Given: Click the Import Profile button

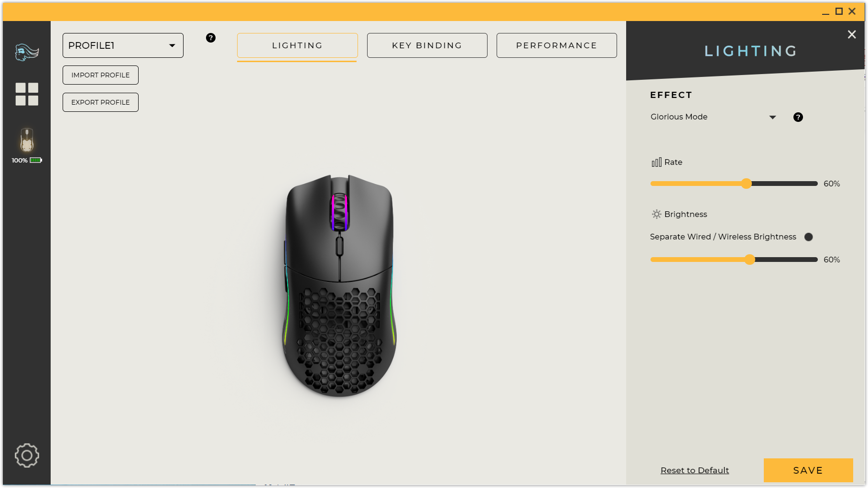Looking at the screenshot, I should coord(100,75).
